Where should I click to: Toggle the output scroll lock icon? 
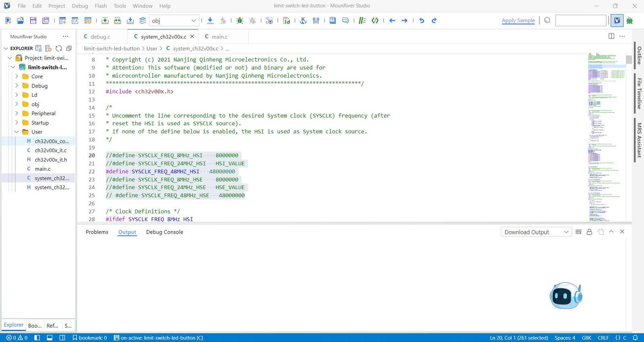pos(589,232)
